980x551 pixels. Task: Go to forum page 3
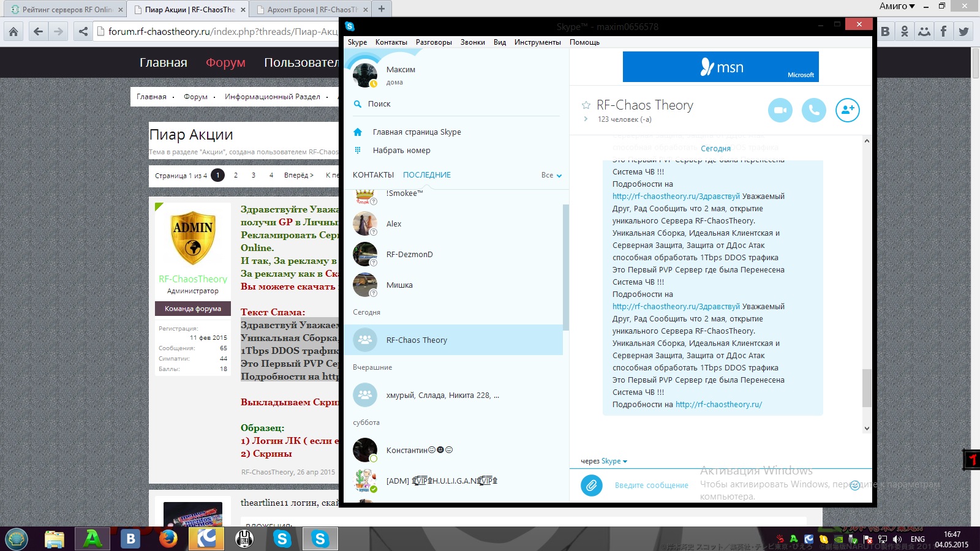[254, 175]
